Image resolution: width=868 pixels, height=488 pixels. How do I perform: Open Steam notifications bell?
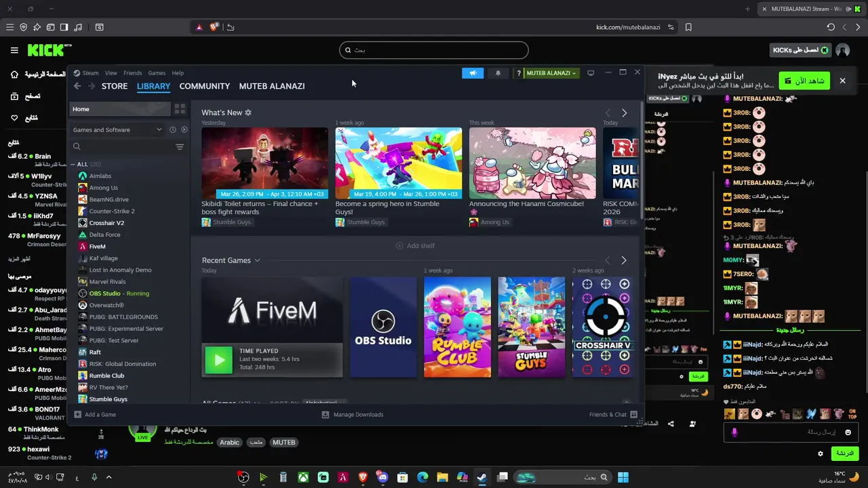[498, 73]
